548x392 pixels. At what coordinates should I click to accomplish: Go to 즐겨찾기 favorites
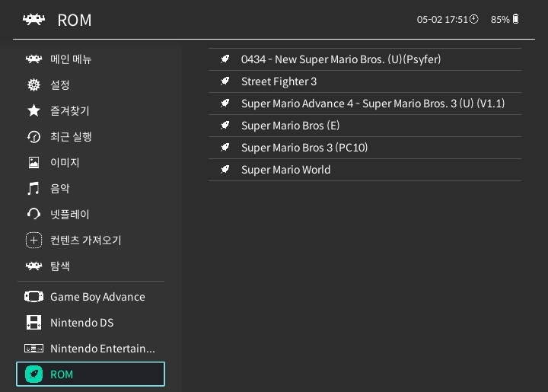[x=91, y=110]
